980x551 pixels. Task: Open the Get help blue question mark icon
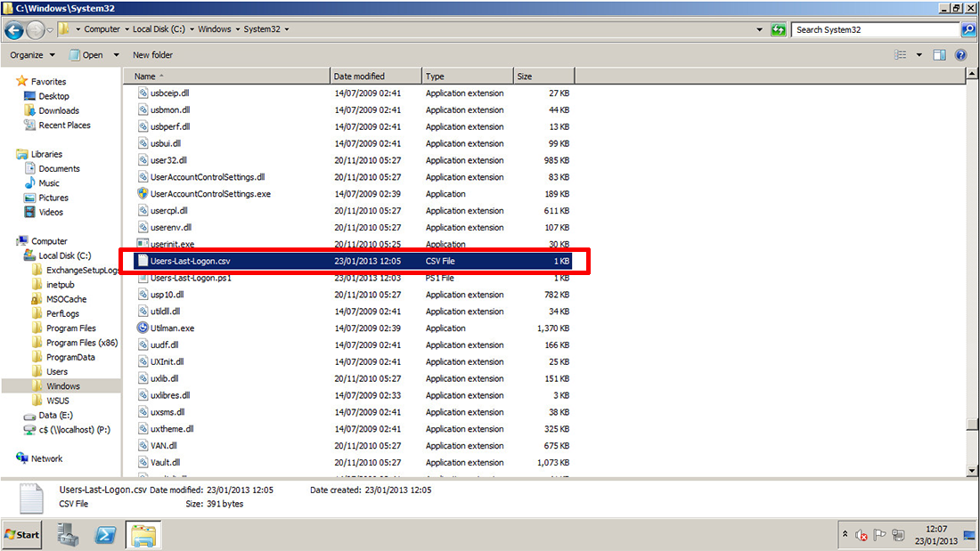pos(960,54)
